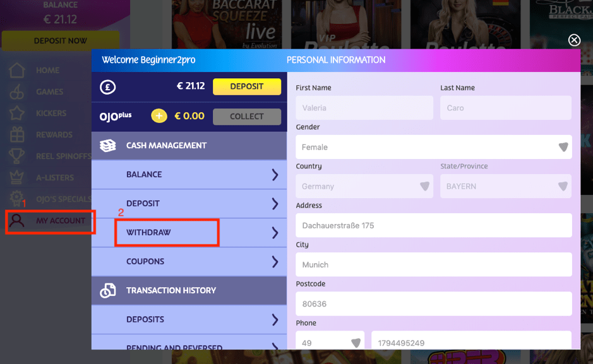Click the Cash Management money stack icon

coord(108,146)
